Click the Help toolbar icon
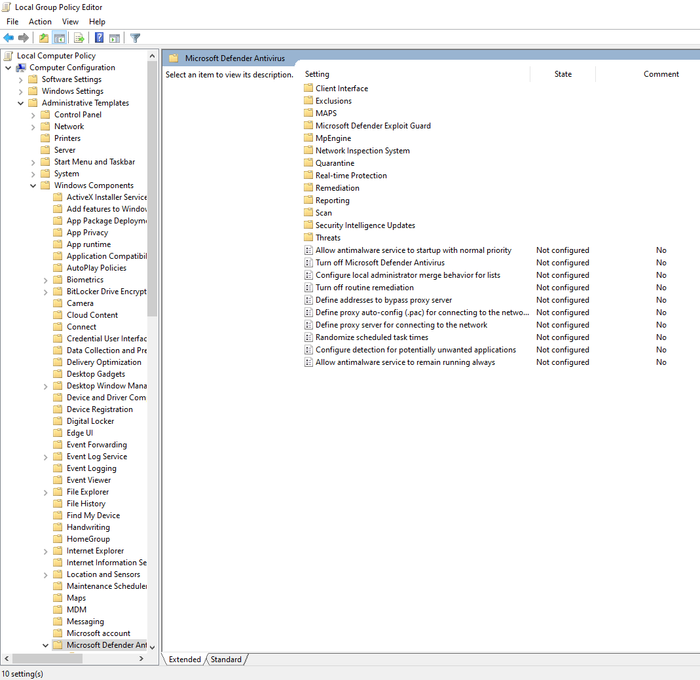Viewport: 700px width, 680px height. (x=99, y=38)
